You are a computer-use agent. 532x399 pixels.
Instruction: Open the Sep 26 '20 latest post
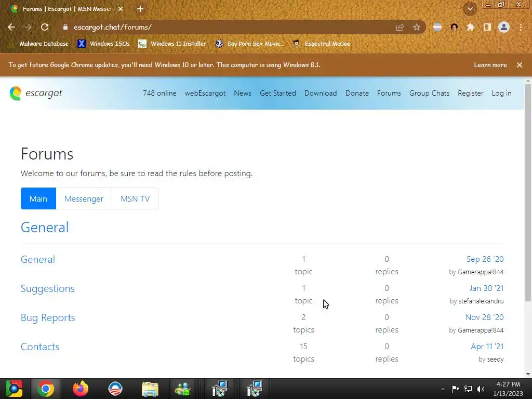pyautogui.click(x=485, y=259)
